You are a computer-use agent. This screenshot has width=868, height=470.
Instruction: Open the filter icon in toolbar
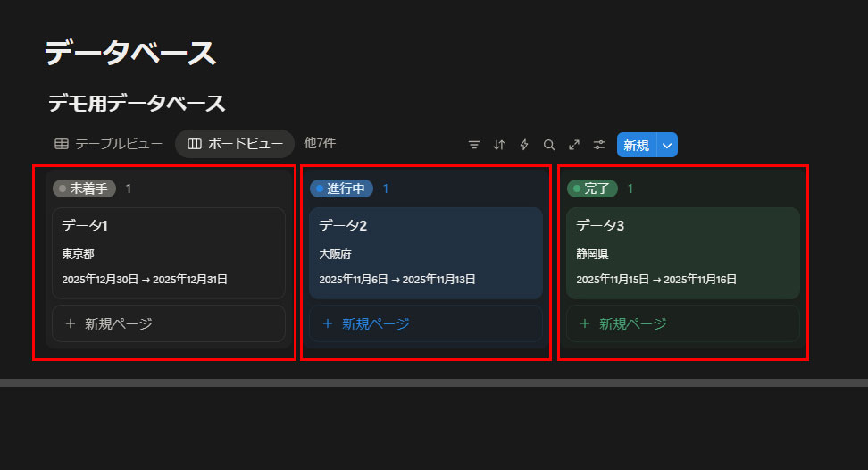point(474,145)
